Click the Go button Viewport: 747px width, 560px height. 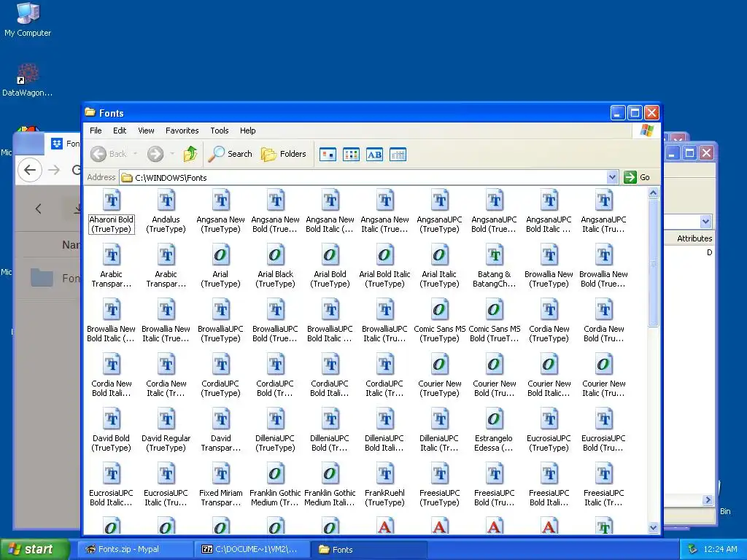pyautogui.click(x=638, y=177)
